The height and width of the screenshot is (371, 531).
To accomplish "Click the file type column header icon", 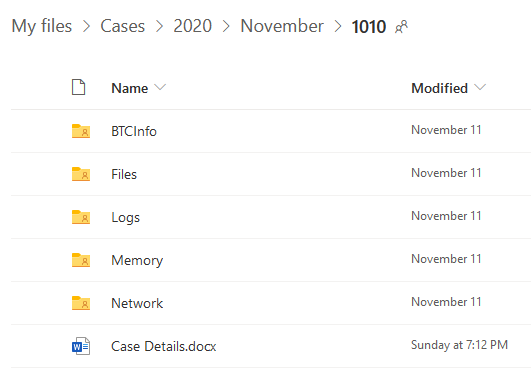I will [78, 87].
